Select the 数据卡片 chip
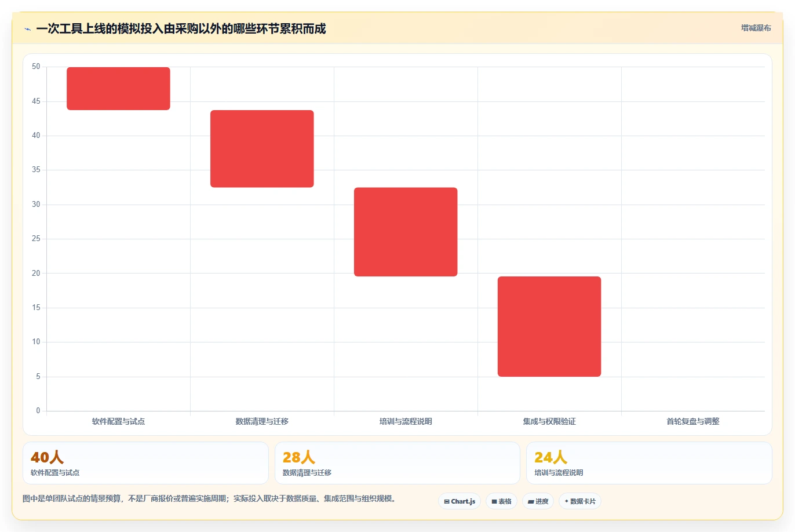795x532 pixels. [580, 501]
